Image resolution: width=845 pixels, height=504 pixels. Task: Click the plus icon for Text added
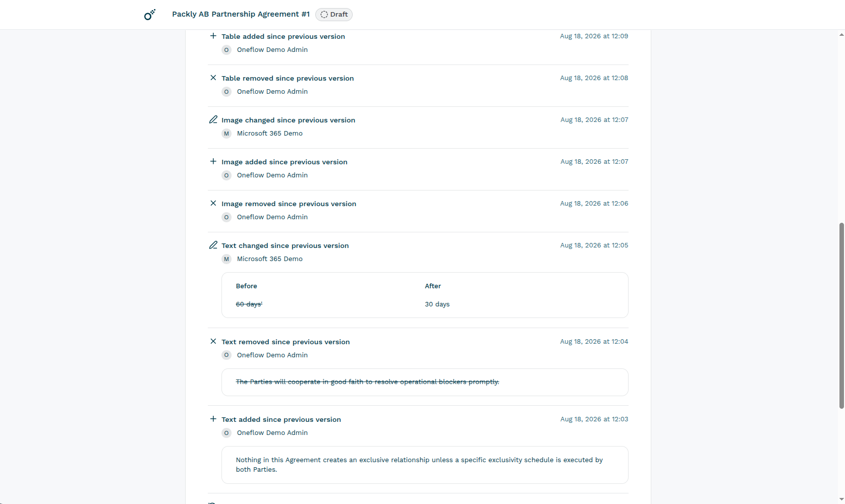[x=213, y=419]
